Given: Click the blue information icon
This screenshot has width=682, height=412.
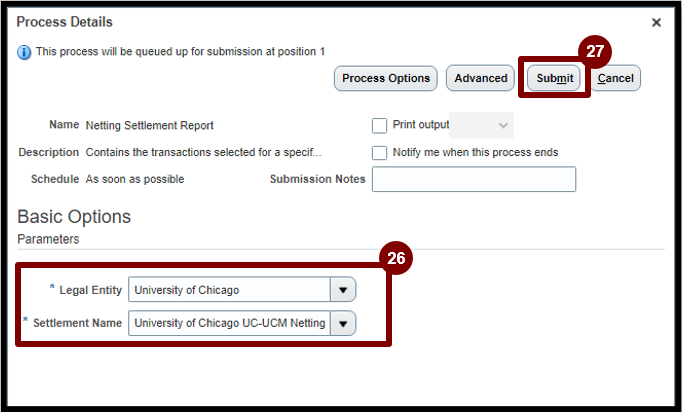Looking at the screenshot, I should [24, 52].
